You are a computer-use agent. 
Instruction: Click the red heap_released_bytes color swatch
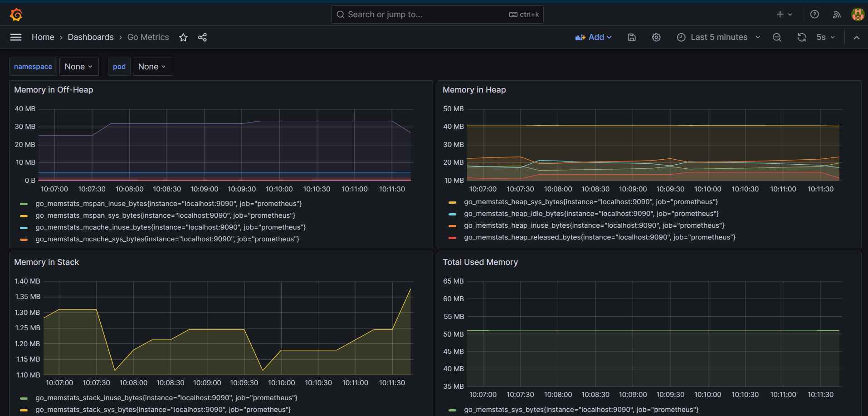[452, 238]
